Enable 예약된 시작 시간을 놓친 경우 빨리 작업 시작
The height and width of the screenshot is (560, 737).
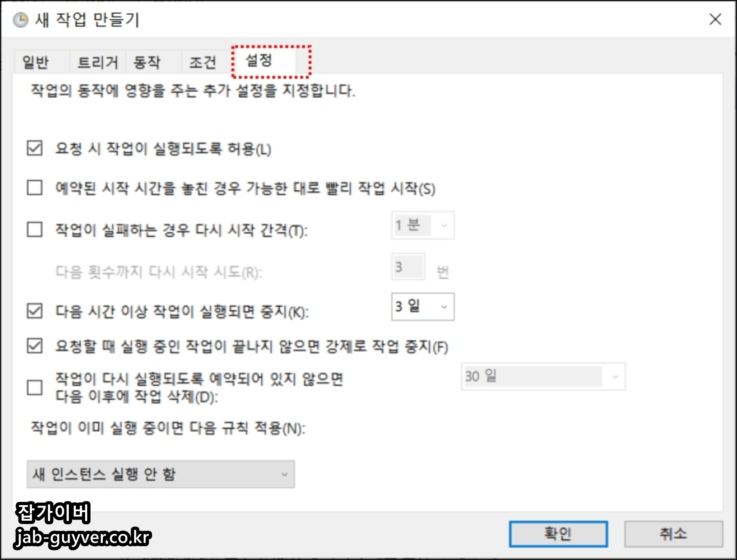pos(35,188)
